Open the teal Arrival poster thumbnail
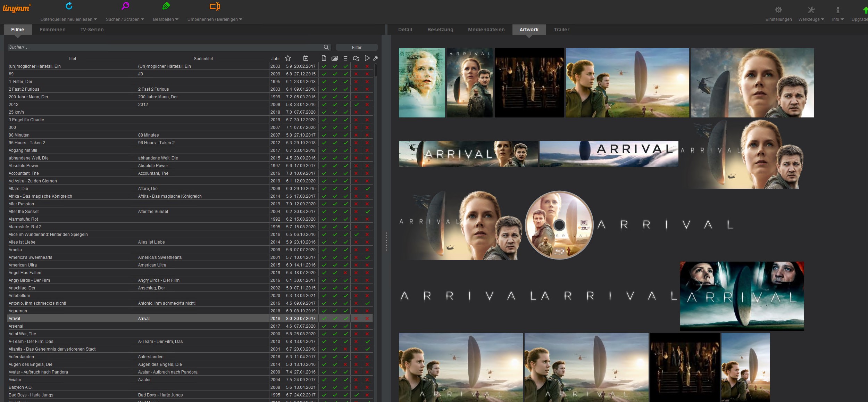This screenshot has width=868, height=402. tap(422, 83)
